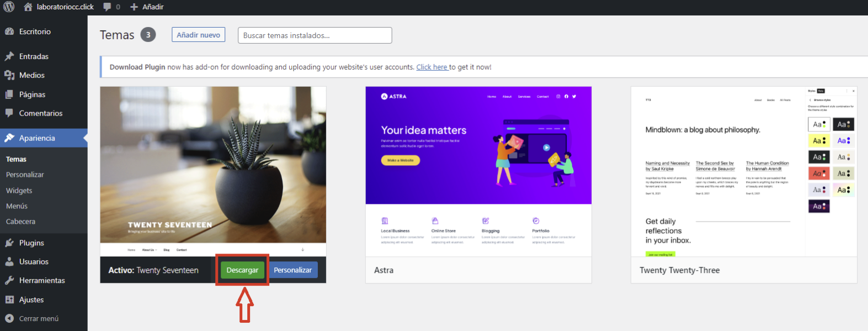Click the Temas page heading
This screenshot has height=331, width=868.
tap(117, 35)
